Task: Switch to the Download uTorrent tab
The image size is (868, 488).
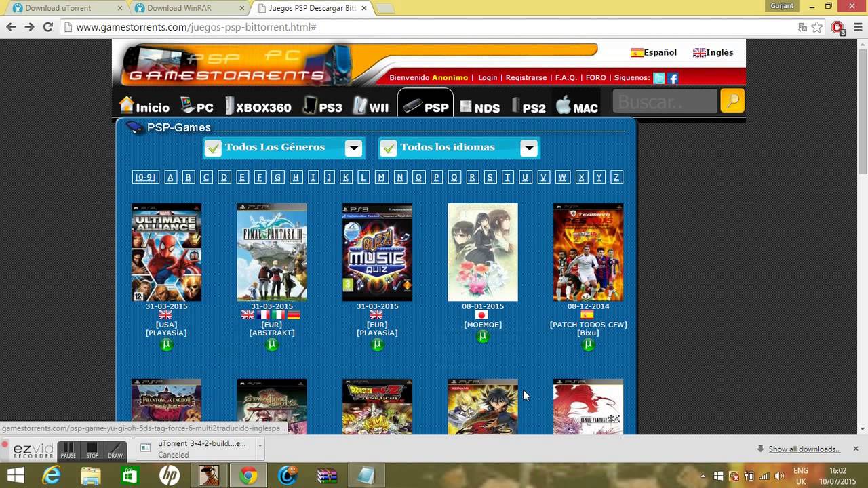Action: [65, 8]
